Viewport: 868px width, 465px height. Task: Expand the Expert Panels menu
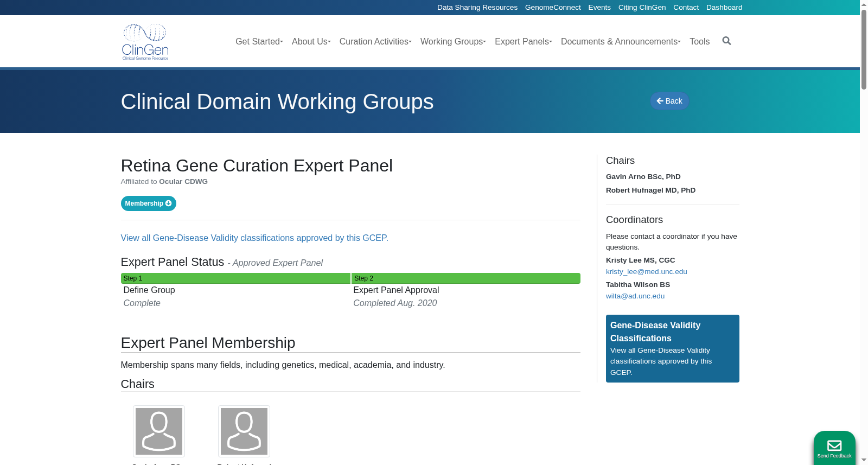[524, 42]
